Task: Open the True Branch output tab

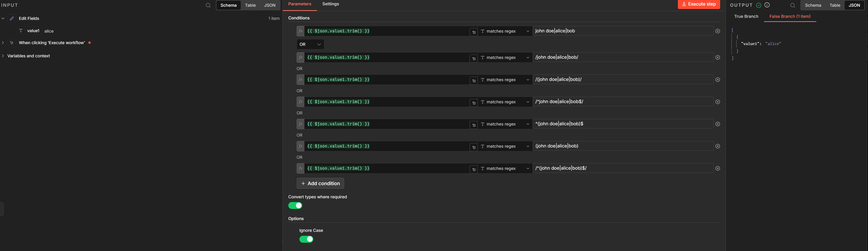Action: 746,16
